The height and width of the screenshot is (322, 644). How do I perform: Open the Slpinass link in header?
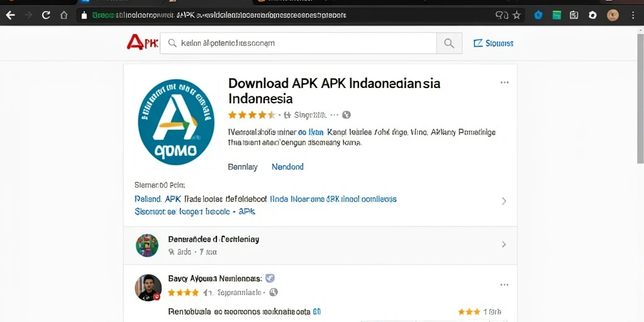click(x=493, y=43)
